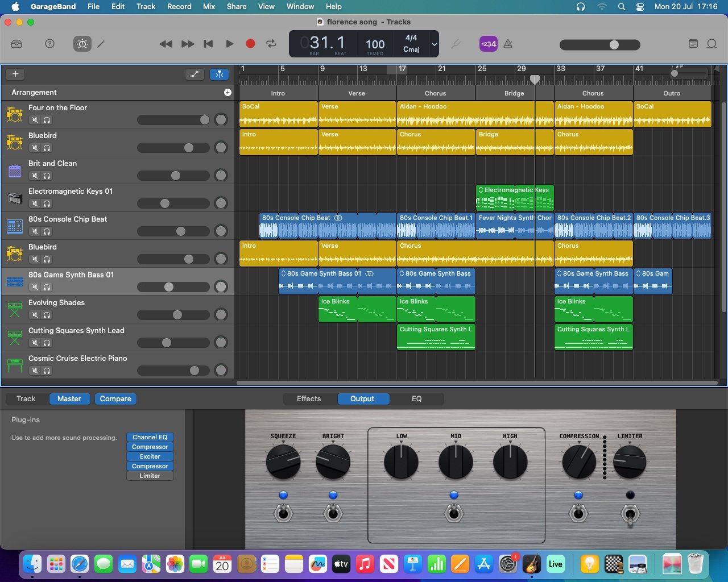728x582 pixels.
Task: Open the Editors pencil button
Action: coord(101,44)
